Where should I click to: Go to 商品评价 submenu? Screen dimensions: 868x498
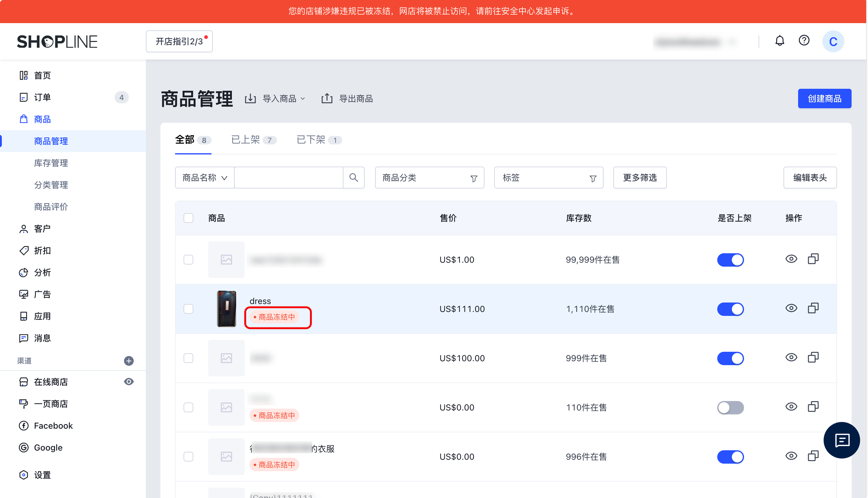click(51, 207)
